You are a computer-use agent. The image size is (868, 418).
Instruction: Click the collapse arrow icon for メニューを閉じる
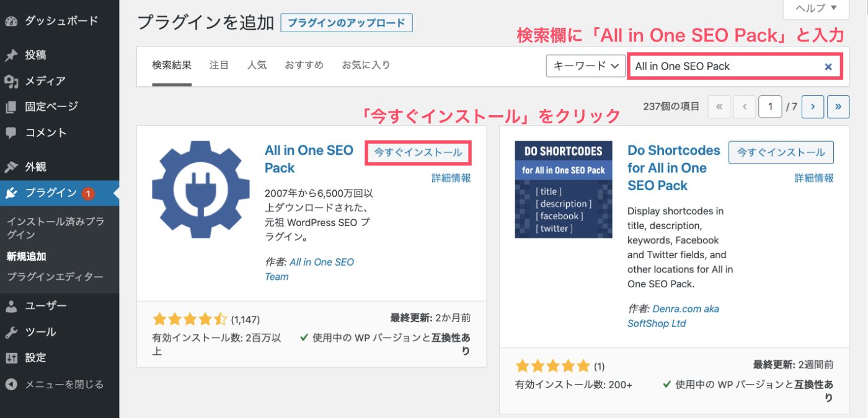tap(11, 385)
